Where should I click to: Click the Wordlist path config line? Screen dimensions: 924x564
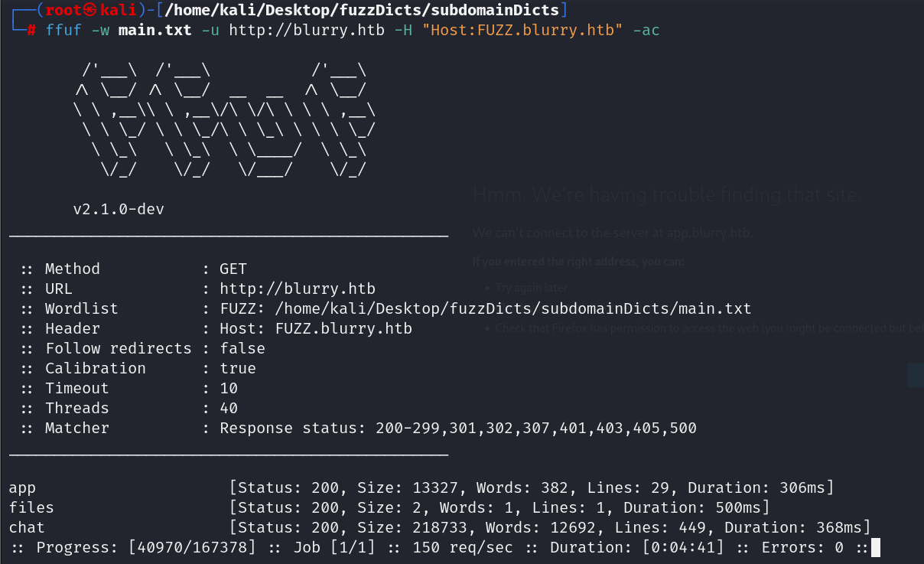coord(386,308)
